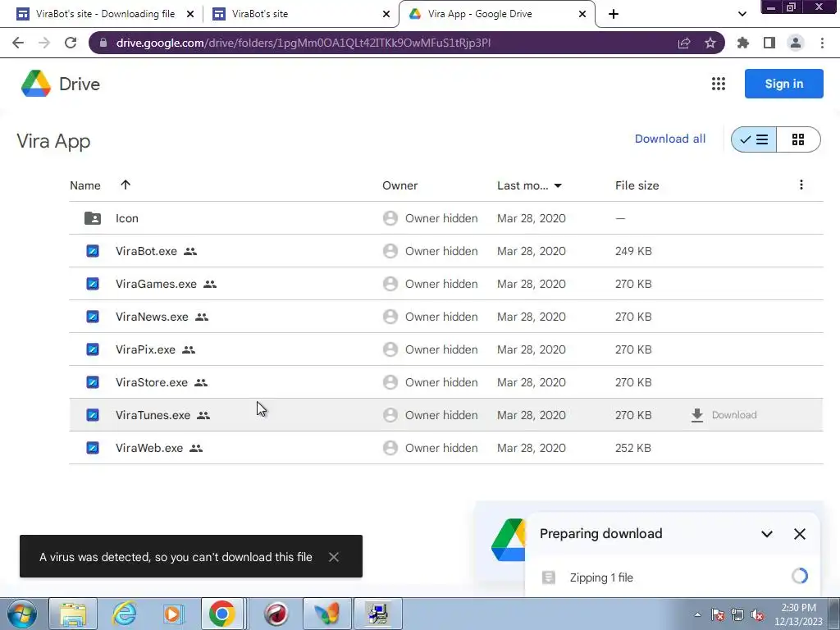The width and height of the screenshot is (840, 630).
Task: Open the tab search dropdown
Action: (742, 14)
